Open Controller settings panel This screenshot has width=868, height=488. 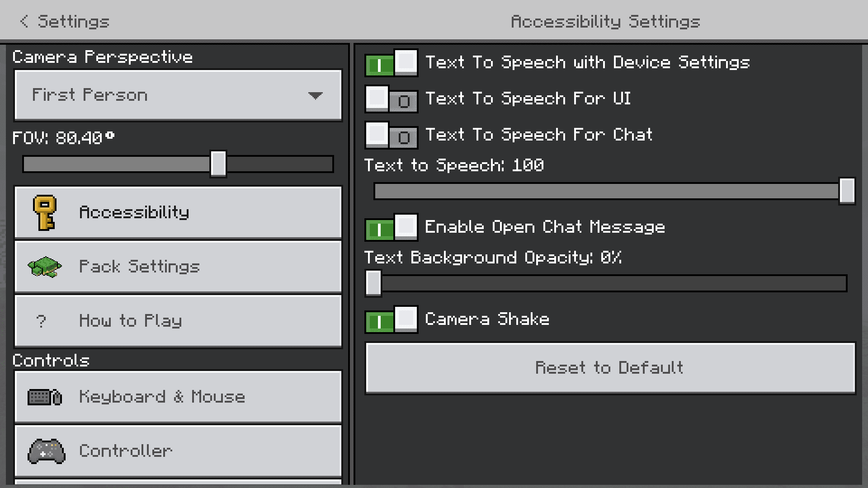[x=178, y=451]
